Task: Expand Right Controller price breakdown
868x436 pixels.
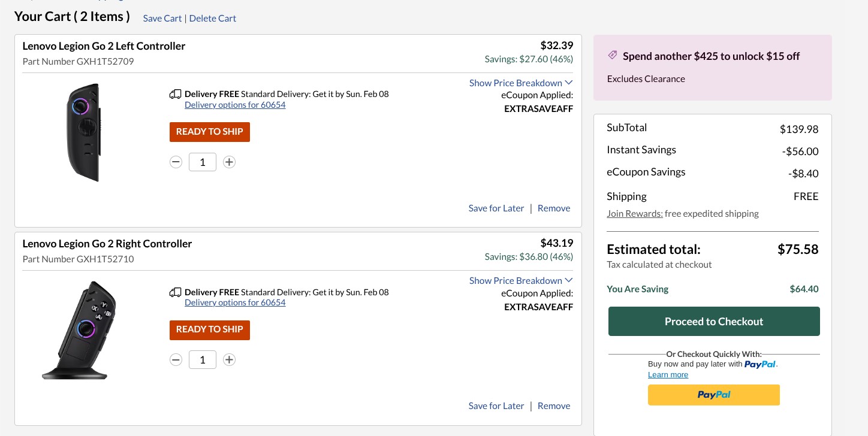Action: [x=521, y=280]
